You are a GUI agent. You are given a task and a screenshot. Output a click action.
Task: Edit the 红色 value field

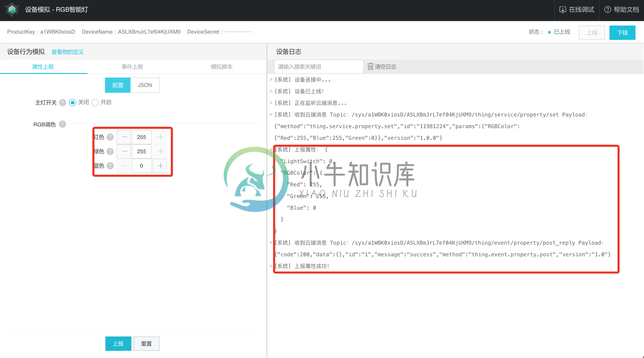[141, 137]
